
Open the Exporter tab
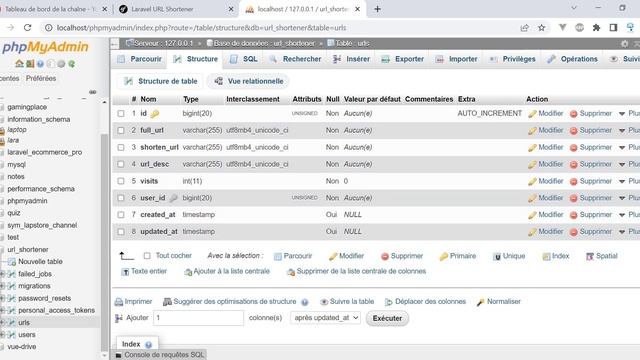click(402, 59)
